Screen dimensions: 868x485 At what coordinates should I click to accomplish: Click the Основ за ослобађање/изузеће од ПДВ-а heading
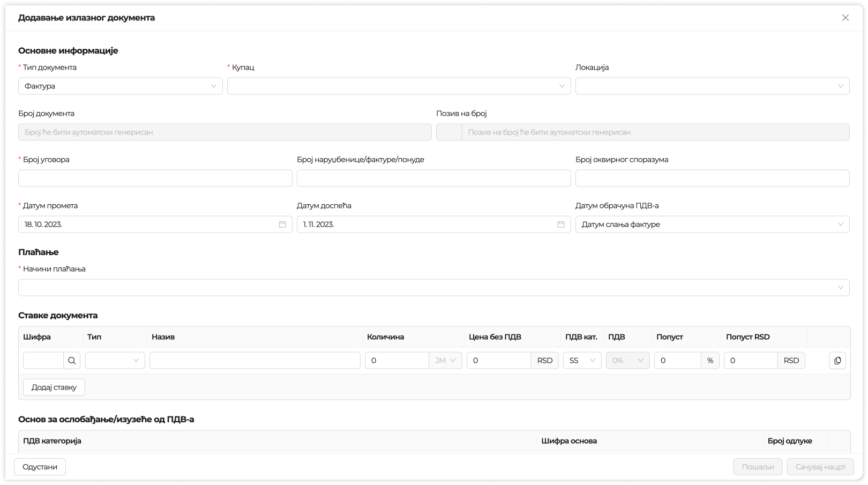click(106, 420)
